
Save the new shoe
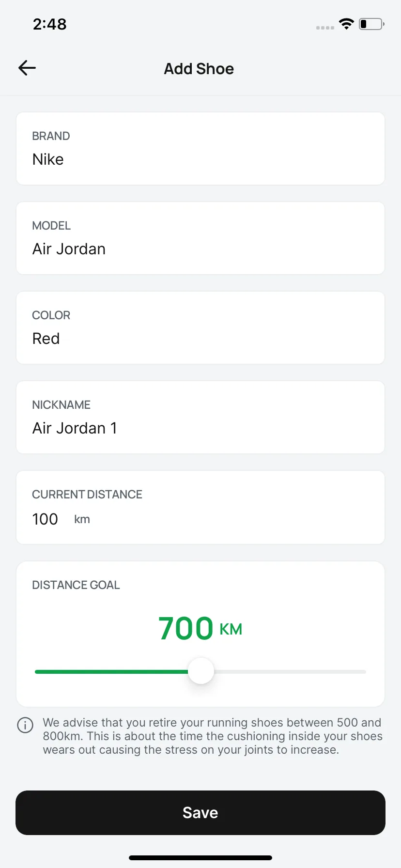(x=200, y=813)
